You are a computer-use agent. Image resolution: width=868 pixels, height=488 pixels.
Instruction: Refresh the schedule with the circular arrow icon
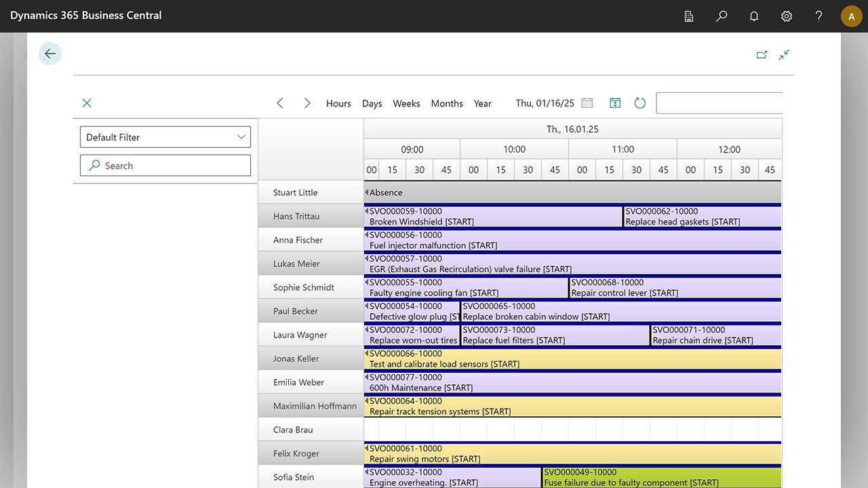tap(639, 102)
